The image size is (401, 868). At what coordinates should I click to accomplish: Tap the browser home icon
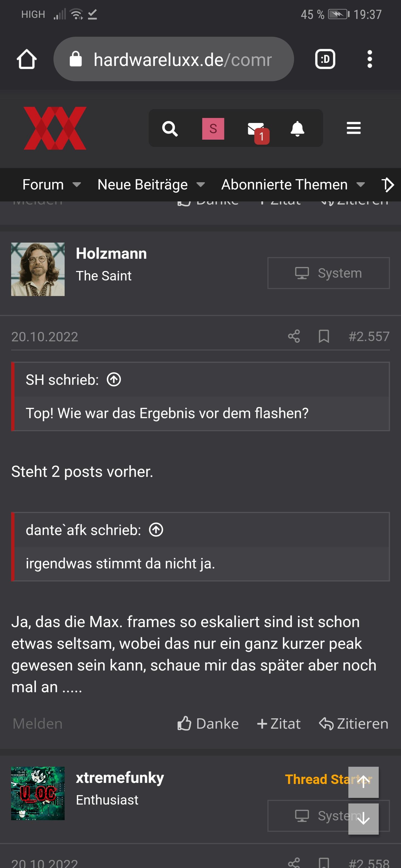pos(27,59)
